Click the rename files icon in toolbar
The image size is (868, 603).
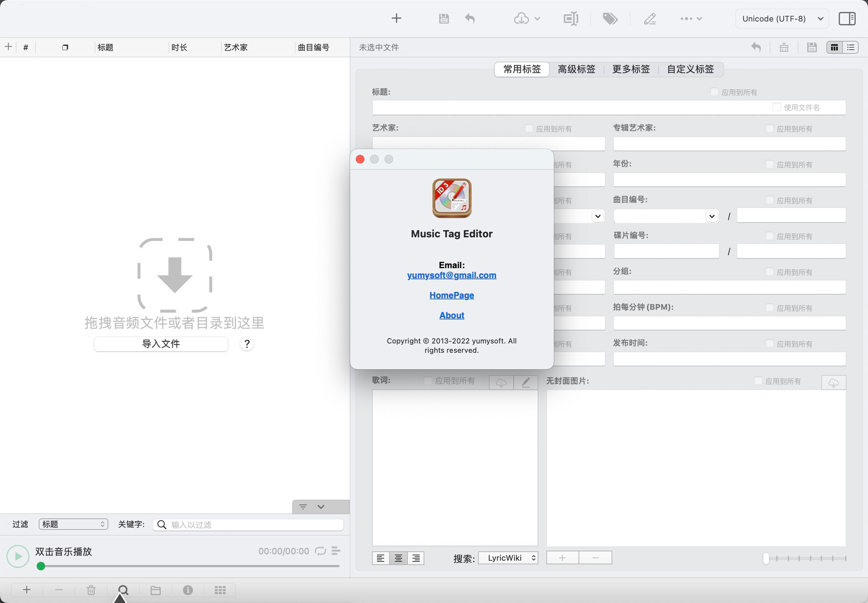(x=571, y=19)
